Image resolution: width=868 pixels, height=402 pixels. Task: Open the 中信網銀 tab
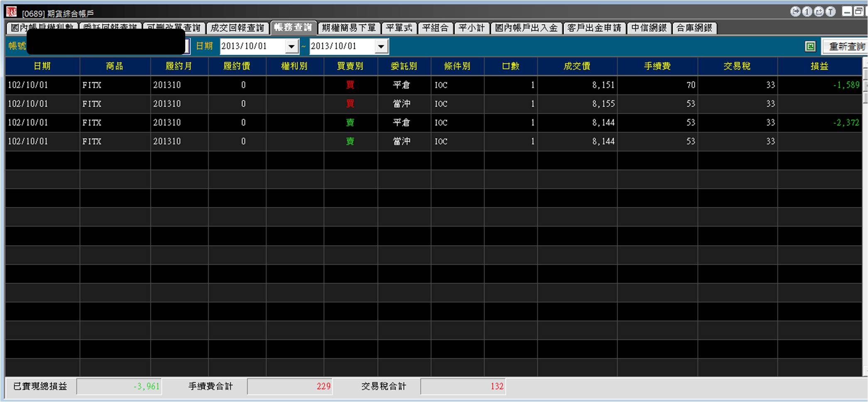649,28
